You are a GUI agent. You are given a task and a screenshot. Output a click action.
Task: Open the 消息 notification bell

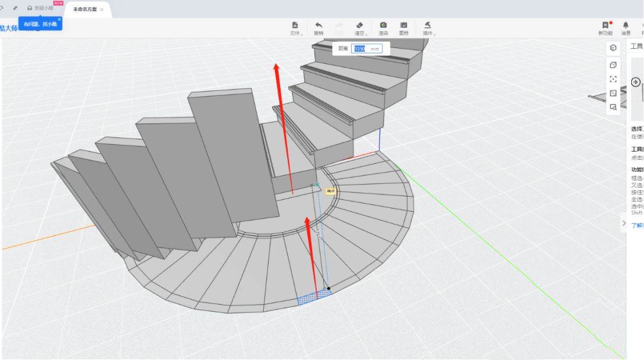point(625,28)
